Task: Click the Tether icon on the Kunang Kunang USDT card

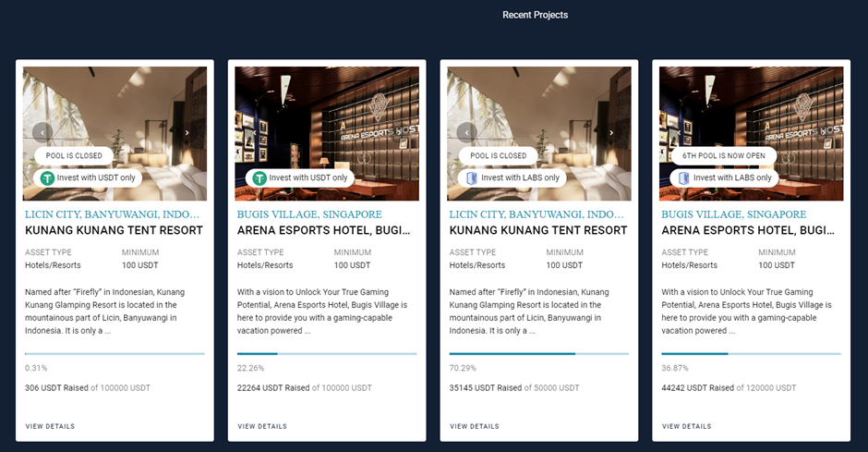Action: (x=47, y=177)
